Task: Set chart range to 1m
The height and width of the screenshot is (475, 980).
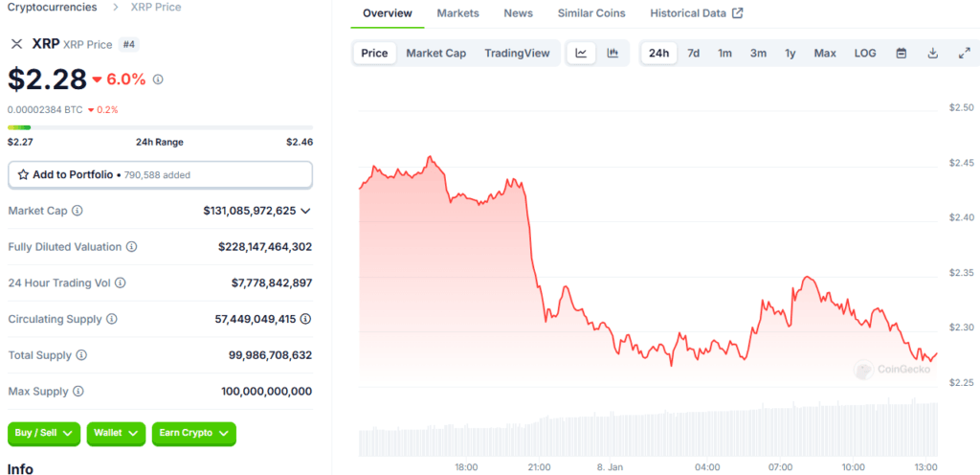Action: click(x=724, y=53)
